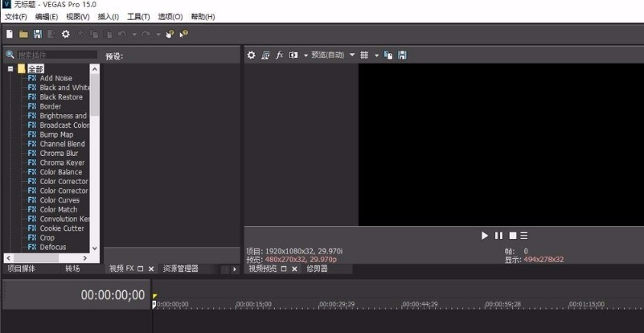Open split screen view options dropdown

tap(306, 55)
